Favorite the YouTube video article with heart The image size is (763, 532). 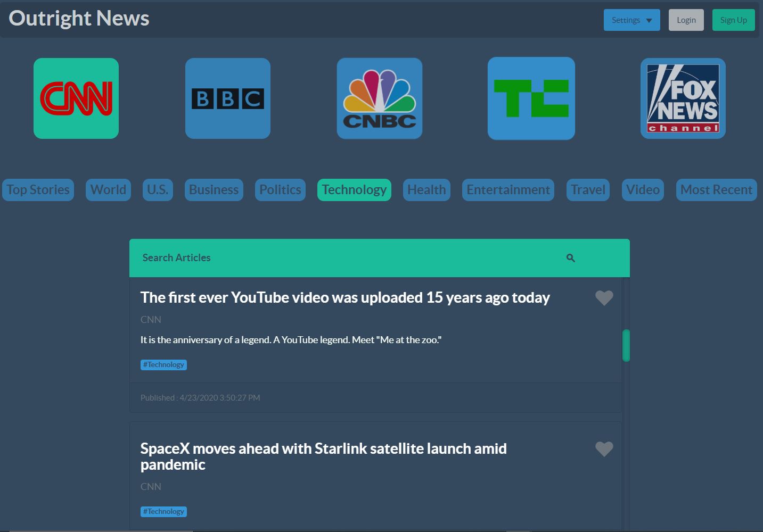tap(604, 298)
